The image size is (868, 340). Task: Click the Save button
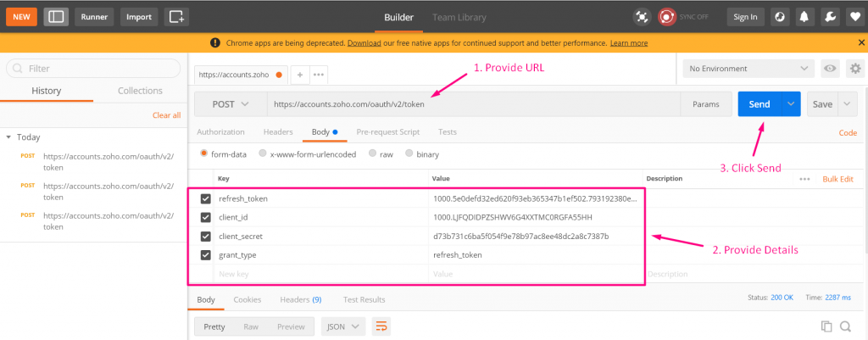[x=822, y=104]
